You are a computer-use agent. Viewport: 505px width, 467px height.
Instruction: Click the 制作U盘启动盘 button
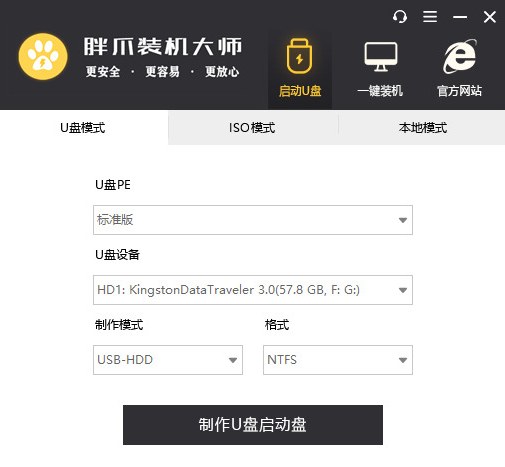pyautogui.click(x=253, y=425)
